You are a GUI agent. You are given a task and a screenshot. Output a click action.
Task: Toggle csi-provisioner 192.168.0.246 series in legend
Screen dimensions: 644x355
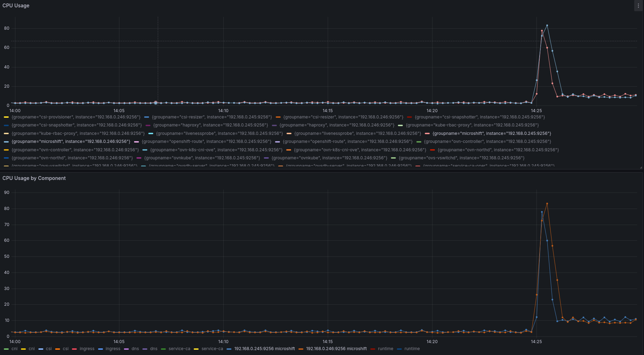pos(76,117)
